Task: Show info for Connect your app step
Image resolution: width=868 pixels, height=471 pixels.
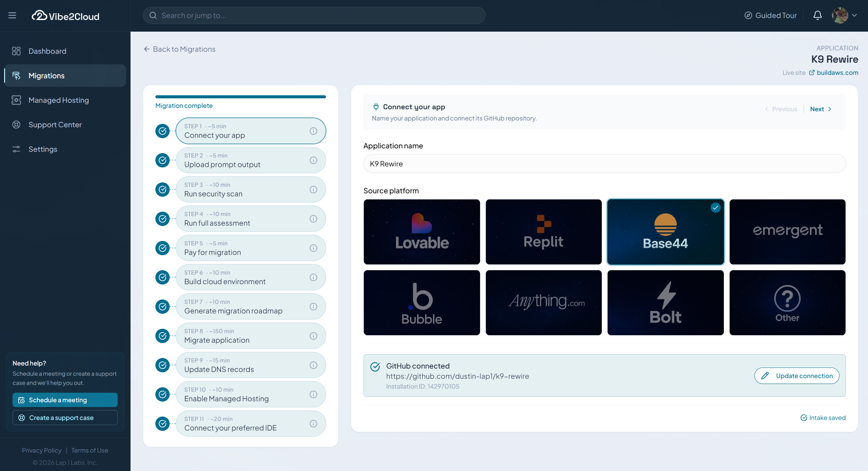Action: [x=313, y=131]
